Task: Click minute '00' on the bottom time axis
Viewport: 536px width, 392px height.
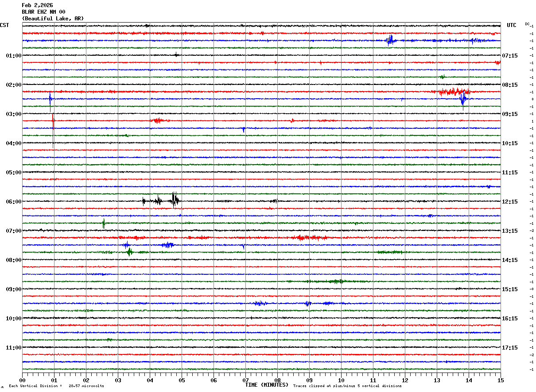Action: 22,380
